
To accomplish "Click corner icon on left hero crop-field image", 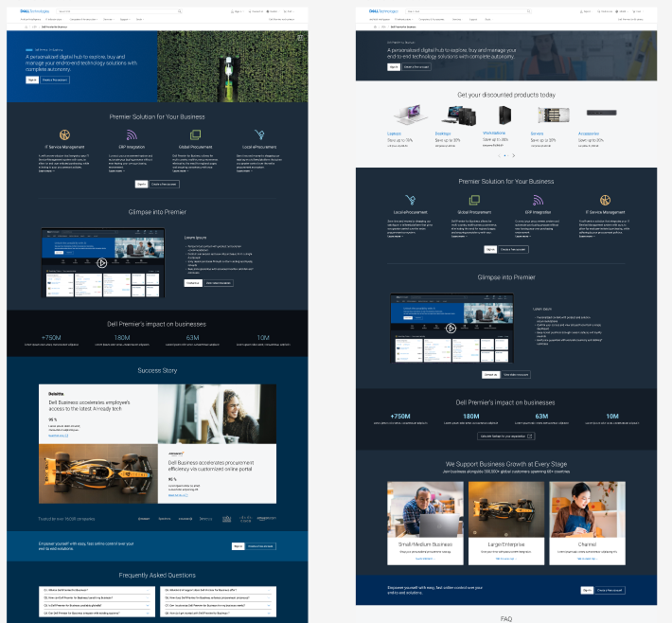I will tap(300, 38).
